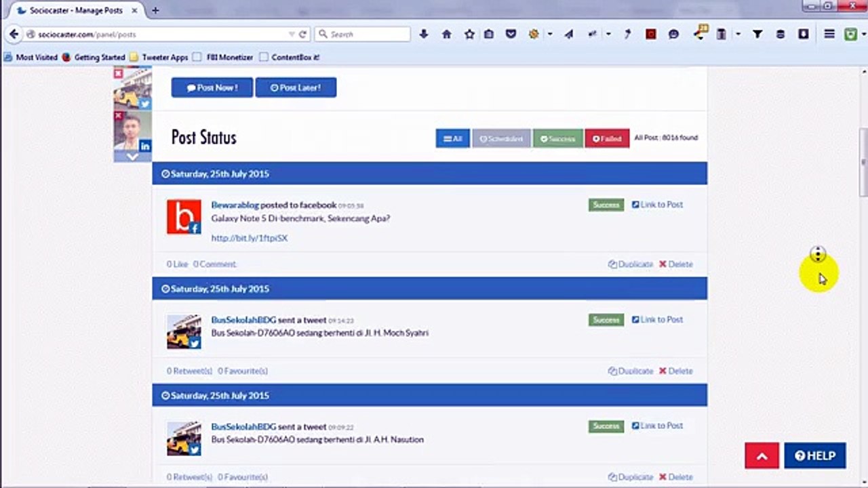Image resolution: width=868 pixels, height=488 pixels.
Task: Click the Post Later! button
Action: click(x=296, y=87)
